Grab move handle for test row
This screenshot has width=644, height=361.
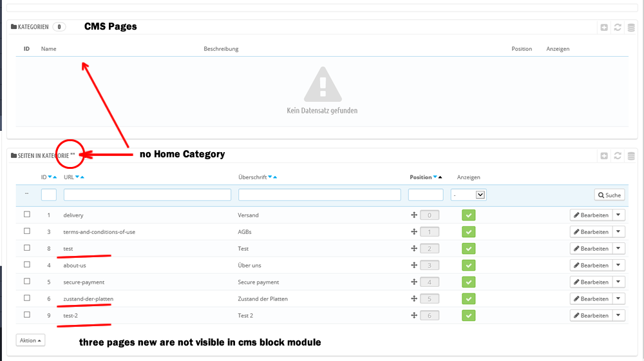pos(414,248)
